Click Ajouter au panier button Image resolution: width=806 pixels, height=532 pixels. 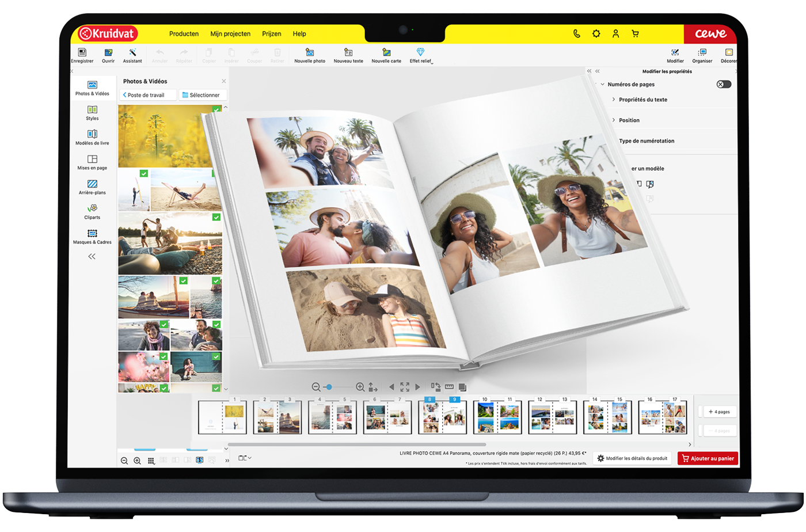tap(708, 458)
